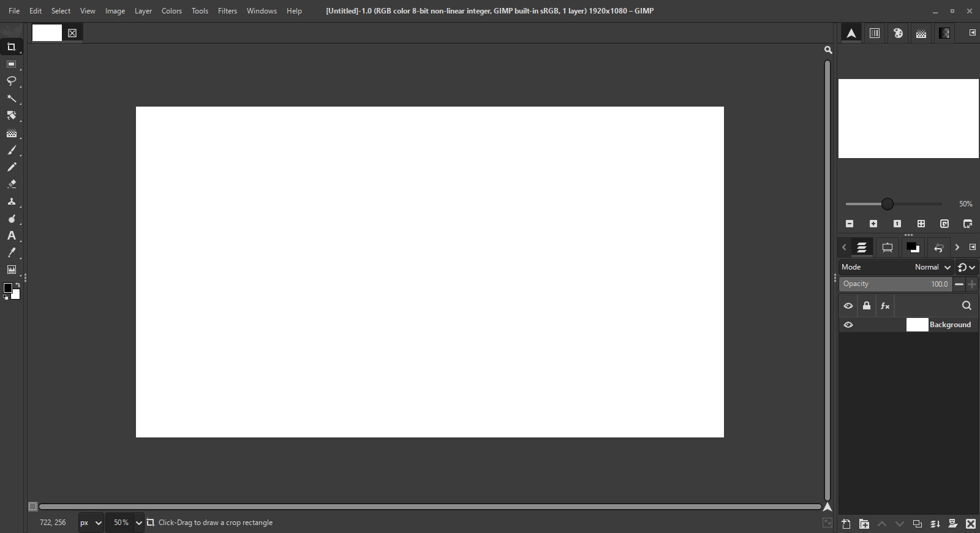Open blend mode group switch dropdown
This screenshot has height=533, width=980.
pyautogui.click(x=967, y=267)
